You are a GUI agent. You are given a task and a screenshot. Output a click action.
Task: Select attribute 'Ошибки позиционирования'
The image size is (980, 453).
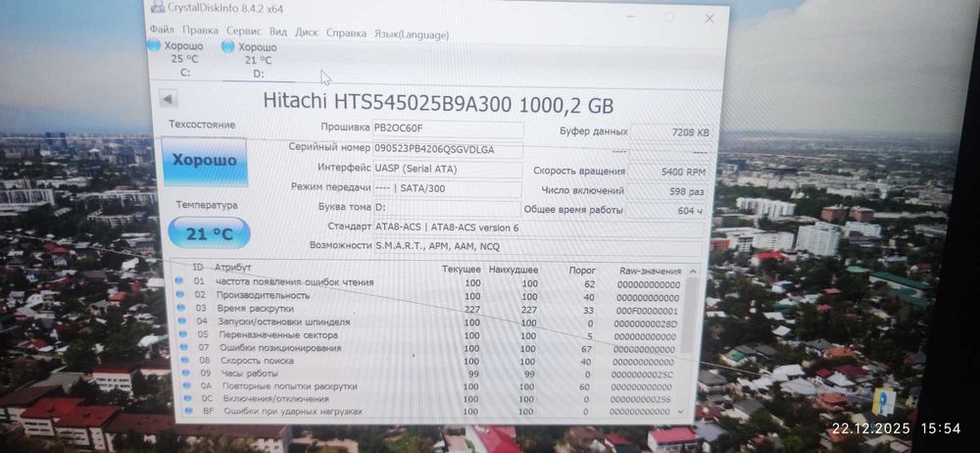[x=280, y=348]
